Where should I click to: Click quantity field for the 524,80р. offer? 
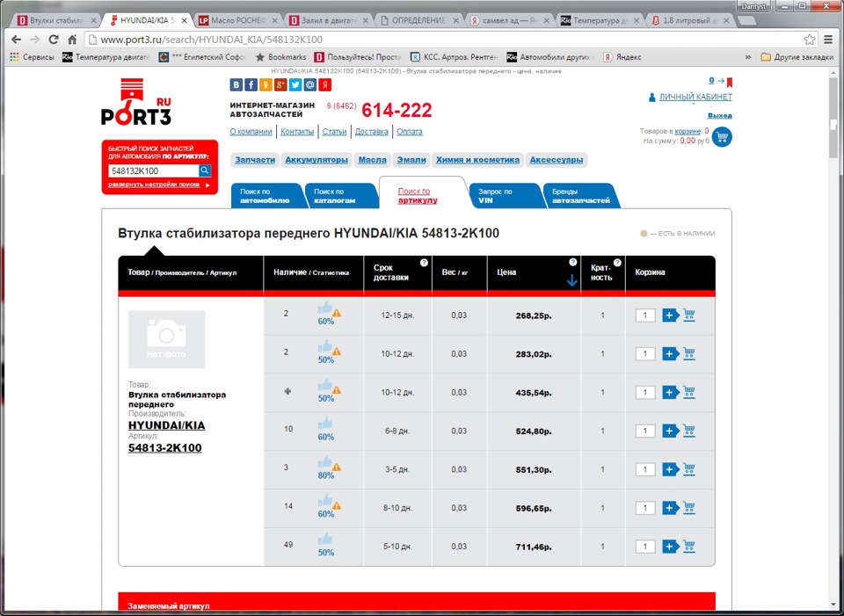[x=645, y=431]
